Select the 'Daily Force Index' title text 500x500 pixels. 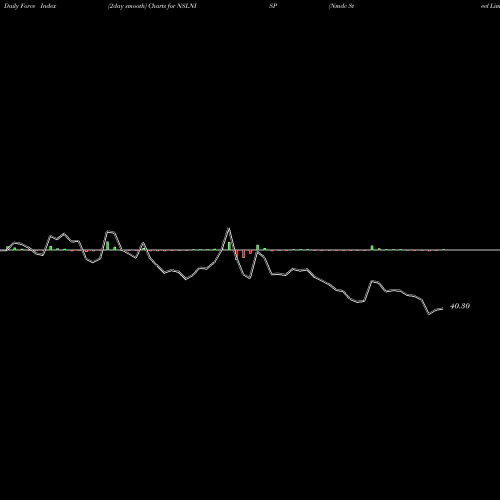pyautogui.click(x=30, y=6)
